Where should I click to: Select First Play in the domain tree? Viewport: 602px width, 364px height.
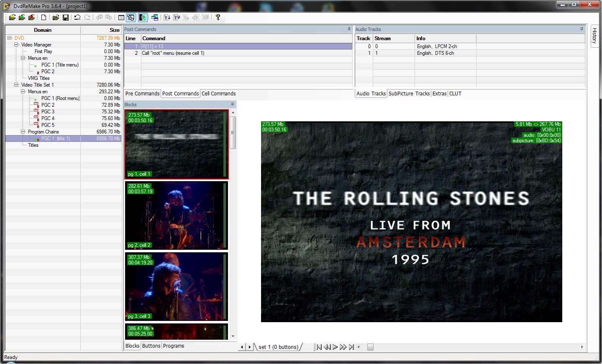pos(44,51)
